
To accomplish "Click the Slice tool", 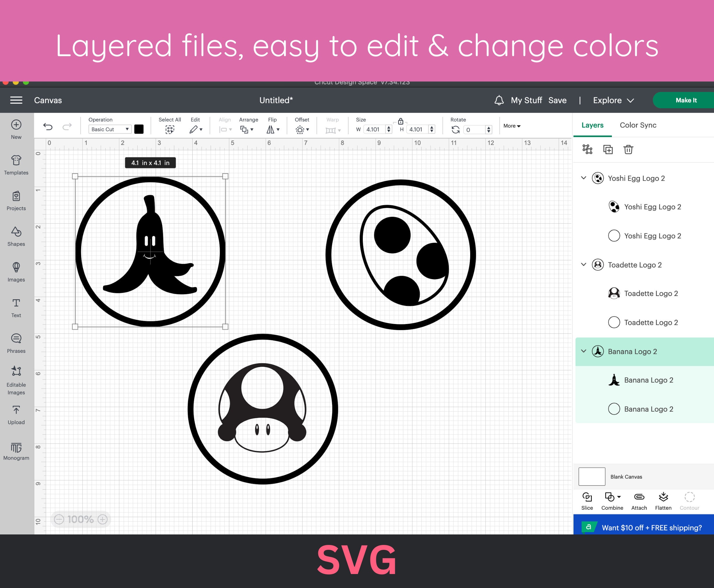I will 587,501.
